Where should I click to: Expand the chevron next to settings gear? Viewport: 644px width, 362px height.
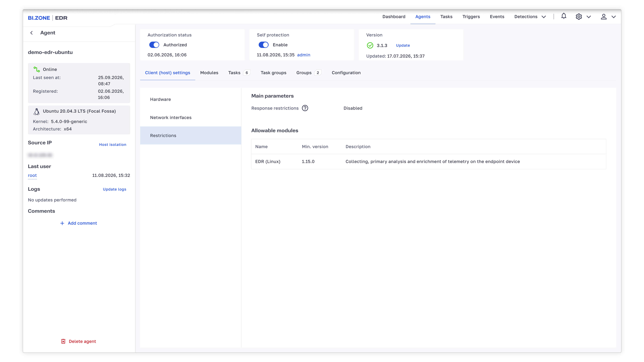tap(588, 17)
